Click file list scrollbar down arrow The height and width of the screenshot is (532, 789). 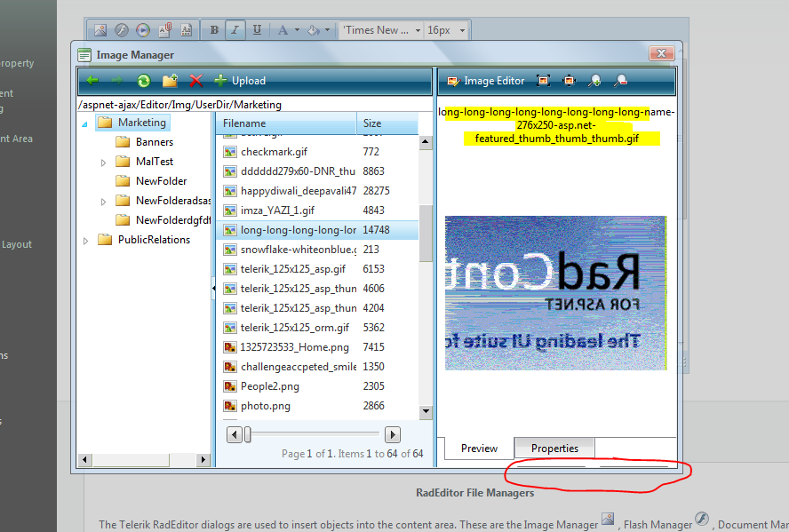pyautogui.click(x=426, y=411)
